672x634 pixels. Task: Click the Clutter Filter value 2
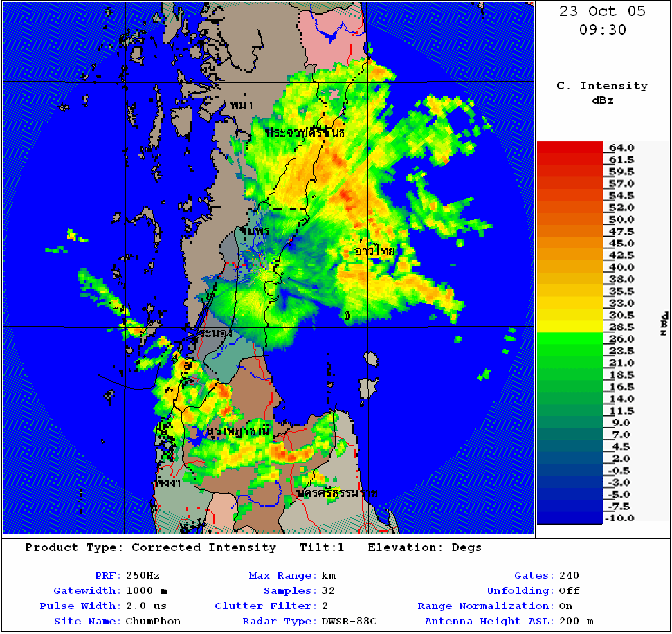[325, 606]
